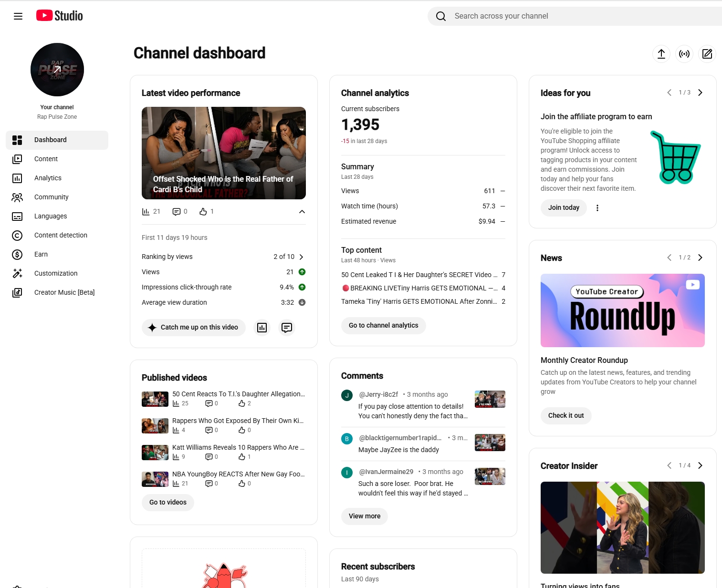Click the Search across your channel field

pos(575,16)
